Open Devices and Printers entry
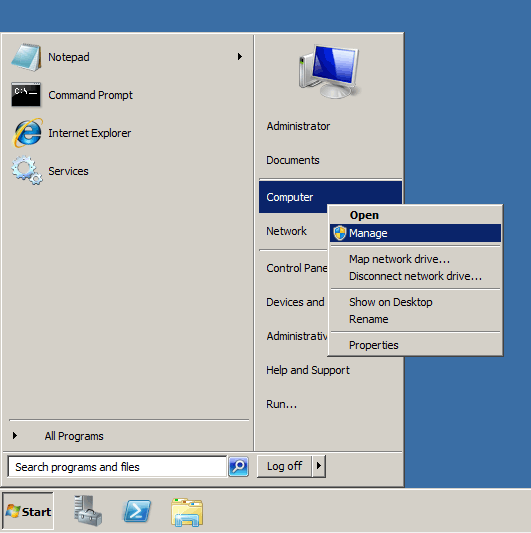The image size is (531, 533). tap(295, 302)
